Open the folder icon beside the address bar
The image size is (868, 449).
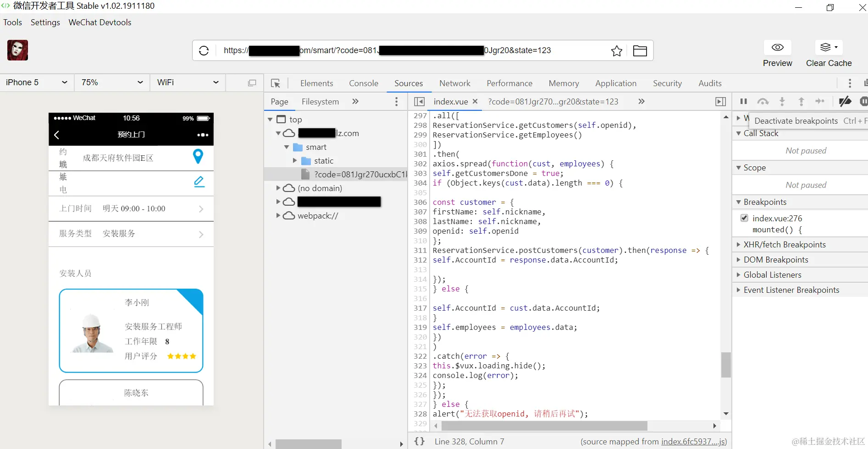click(640, 51)
